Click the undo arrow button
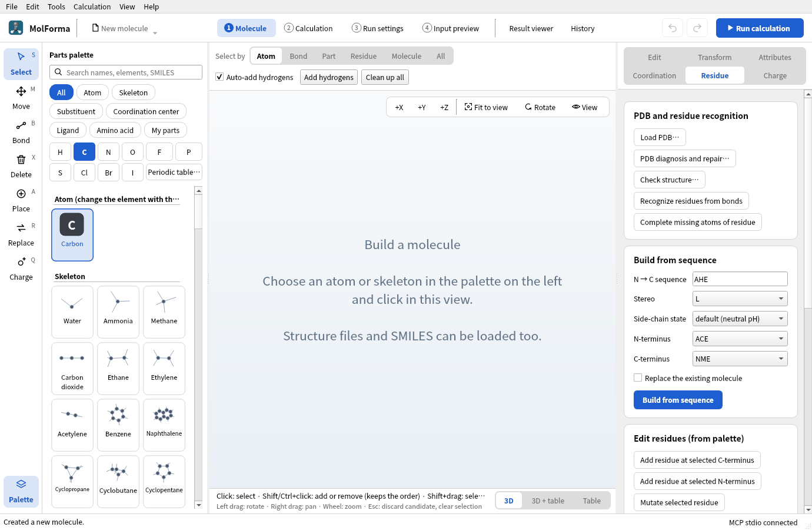Image resolution: width=812 pixels, height=530 pixels. pos(673,28)
